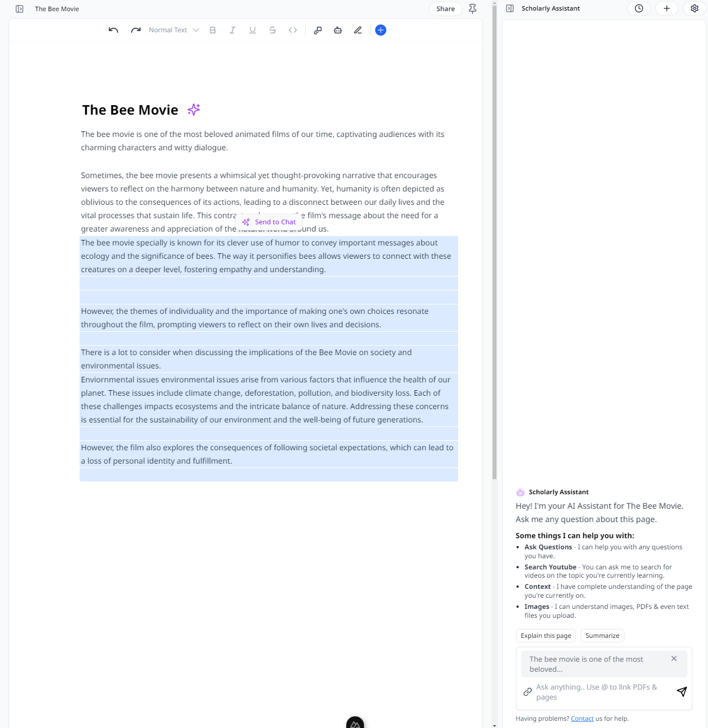Image resolution: width=708 pixels, height=728 pixels.
Task: Start a new chat with plus icon
Action: click(x=667, y=8)
